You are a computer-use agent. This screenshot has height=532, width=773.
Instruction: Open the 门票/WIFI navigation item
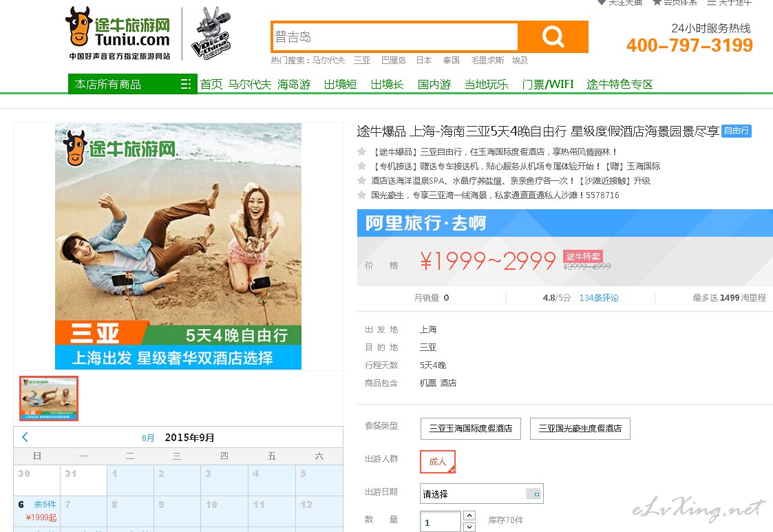tap(548, 85)
